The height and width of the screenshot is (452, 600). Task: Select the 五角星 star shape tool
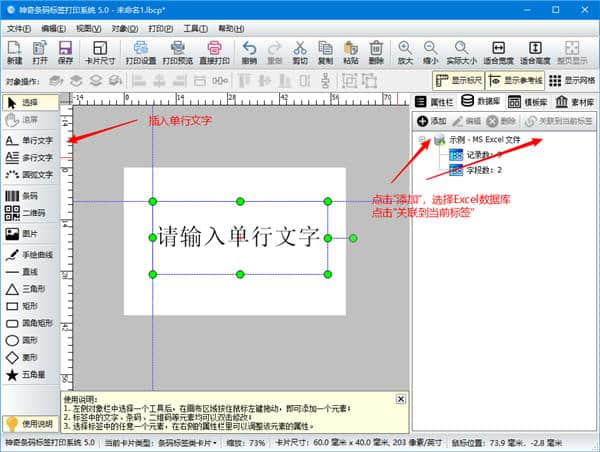tap(30, 373)
